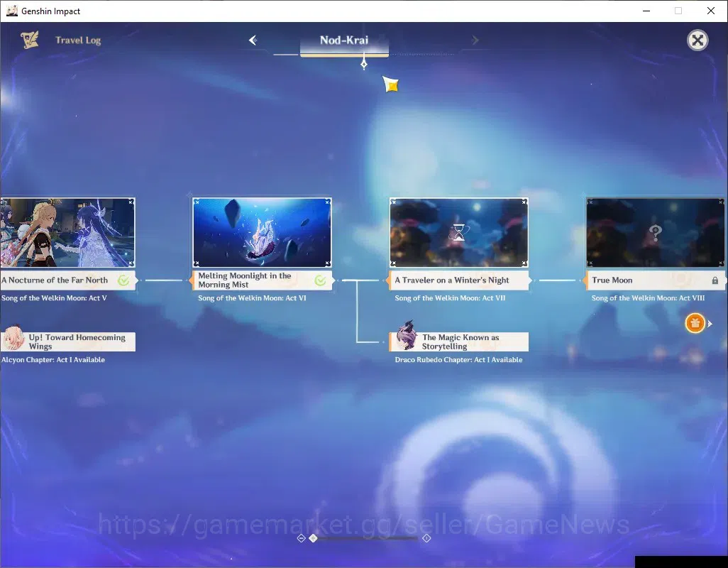This screenshot has width=728, height=568.
Task: Open The Magic Known as Storytelling quest
Action: coord(458,342)
